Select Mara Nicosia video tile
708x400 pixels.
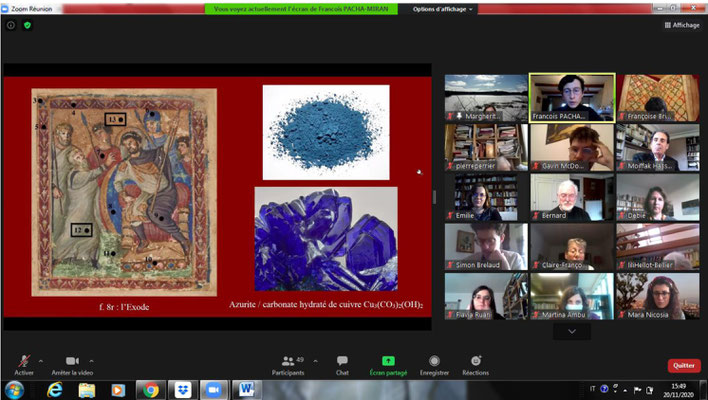[658, 296]
